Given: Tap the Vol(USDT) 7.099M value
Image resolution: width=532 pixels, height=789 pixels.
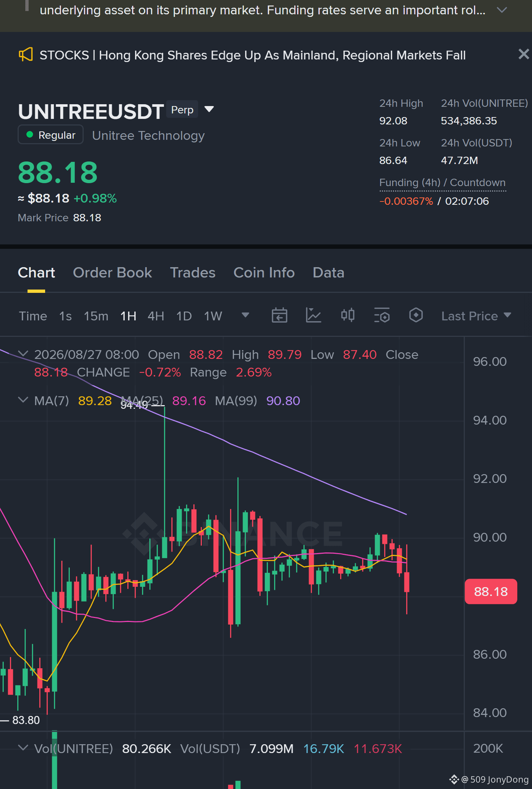Looking at the screenshot, I should tap(271, 749).
